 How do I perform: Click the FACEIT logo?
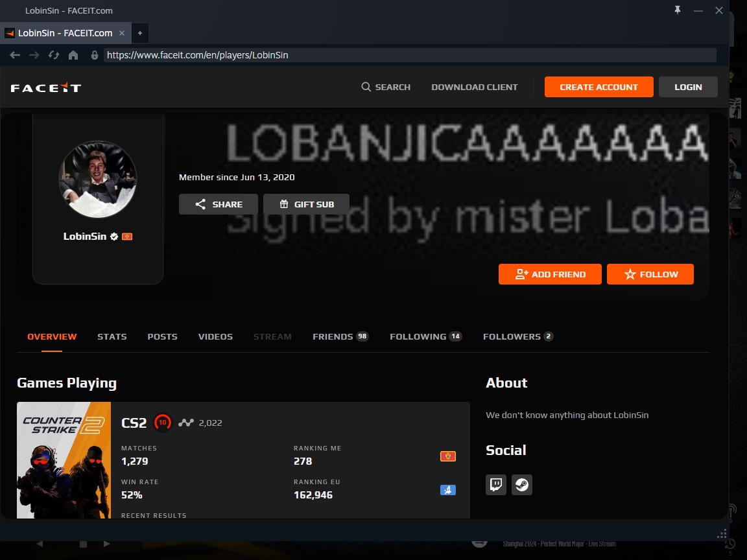(x=46, y=87)
